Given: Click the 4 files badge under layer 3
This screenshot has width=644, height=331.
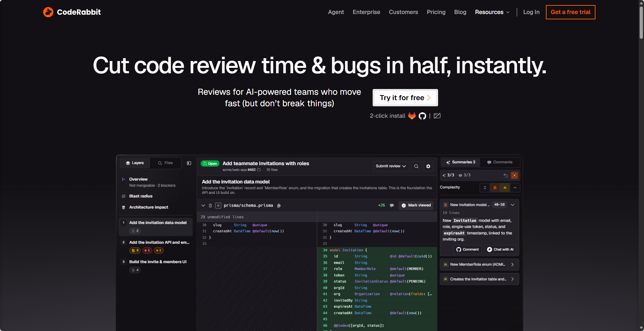Looking at the screenshot, I should tap(135, 270).
